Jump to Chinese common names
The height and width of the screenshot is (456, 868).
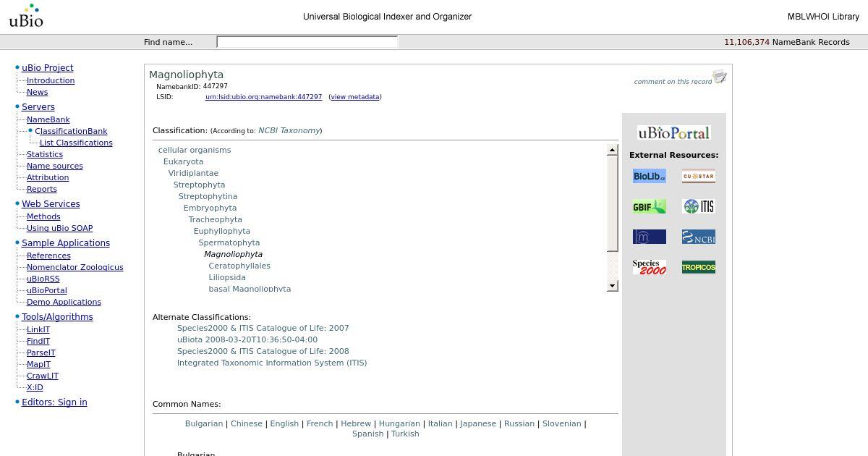pyautogui.click(x=247, y=423)
